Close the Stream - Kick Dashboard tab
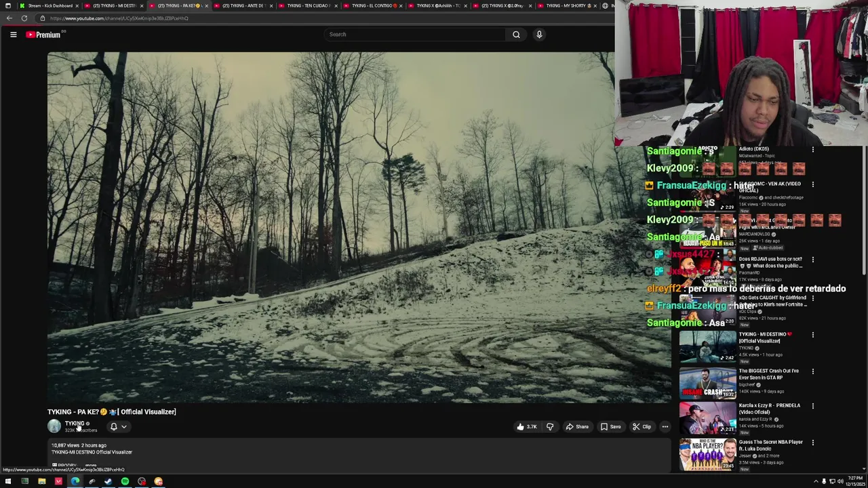The width and height of the screenshot is (868, 488). [x=76, y=5]
